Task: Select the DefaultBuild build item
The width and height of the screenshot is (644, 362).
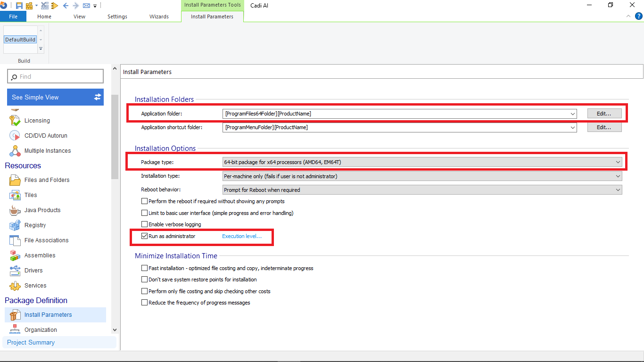Action: point(20,40)
